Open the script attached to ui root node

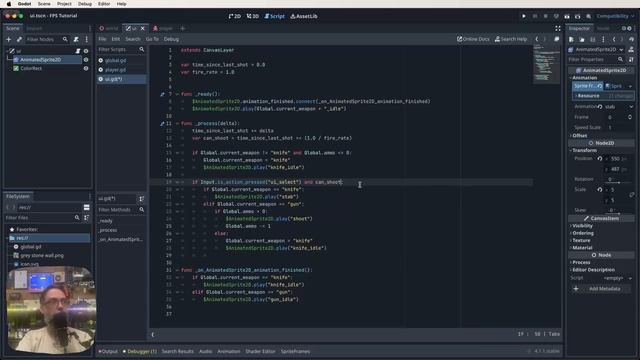(78, 51)
